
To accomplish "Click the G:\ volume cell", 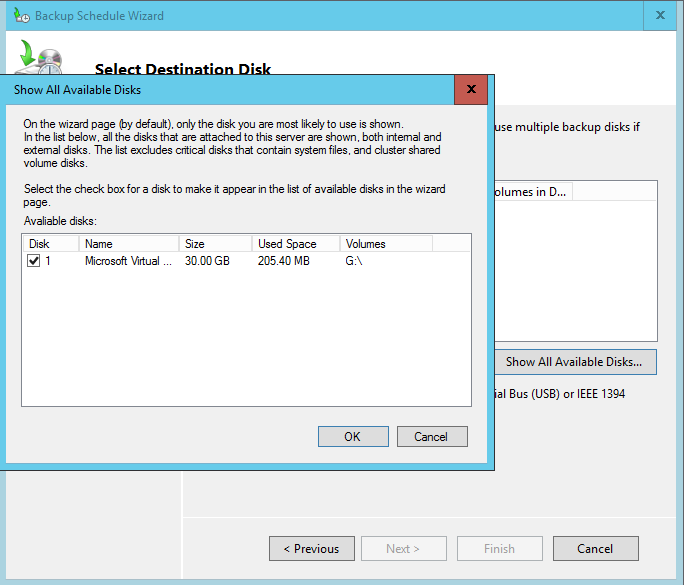I will coord(355,261).
